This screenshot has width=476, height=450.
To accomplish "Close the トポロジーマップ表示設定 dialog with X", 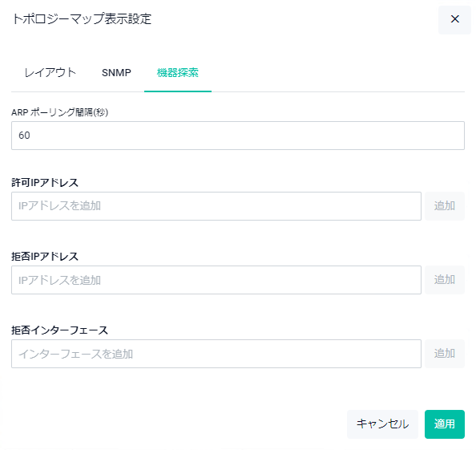I will pos(454,19).
